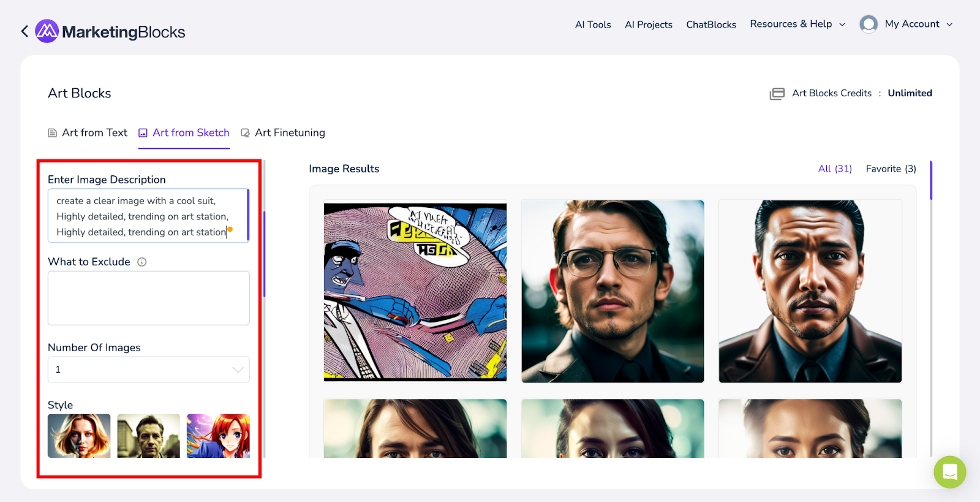Show Favorite (3) images

891,169
